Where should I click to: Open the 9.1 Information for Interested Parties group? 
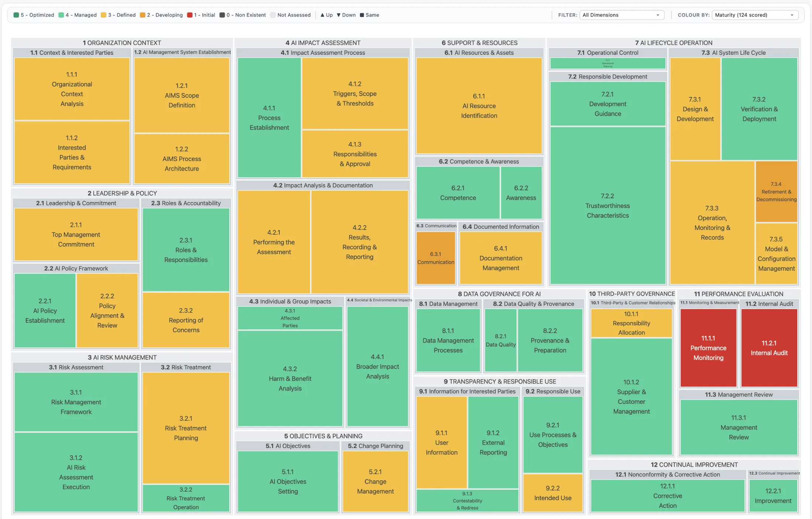pos(467,391)
